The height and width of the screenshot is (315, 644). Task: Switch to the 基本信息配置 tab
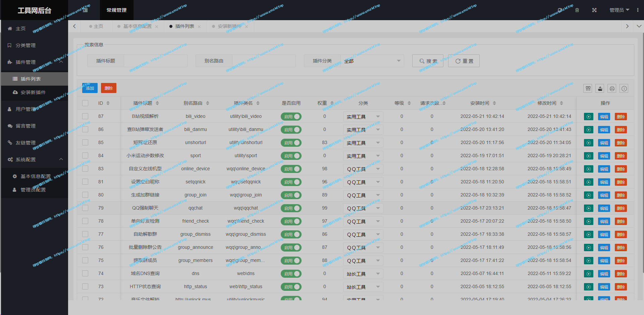(x=138, y=26)
